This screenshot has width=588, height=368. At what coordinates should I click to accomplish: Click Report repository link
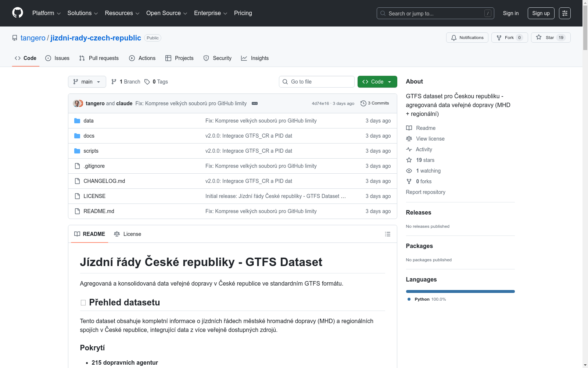click(426, 192)
